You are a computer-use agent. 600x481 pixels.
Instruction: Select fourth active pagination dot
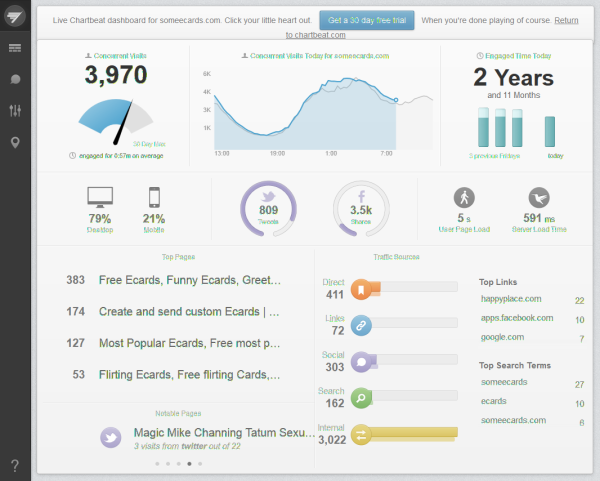coord(189,464)
